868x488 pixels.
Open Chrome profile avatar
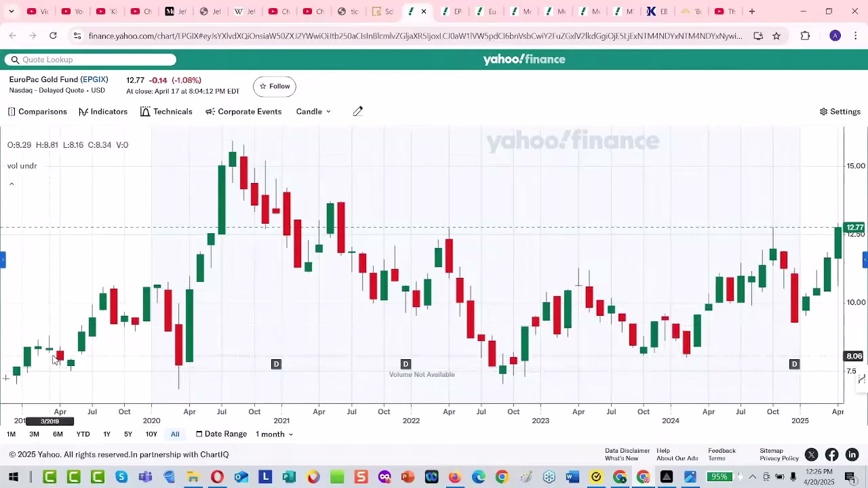pos(835,36)
